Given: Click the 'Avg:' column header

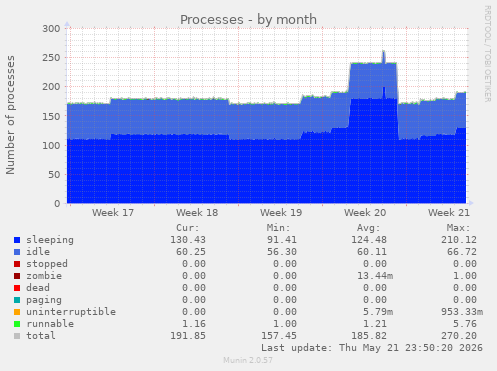Looking at the screenshot, I should 369,228.
